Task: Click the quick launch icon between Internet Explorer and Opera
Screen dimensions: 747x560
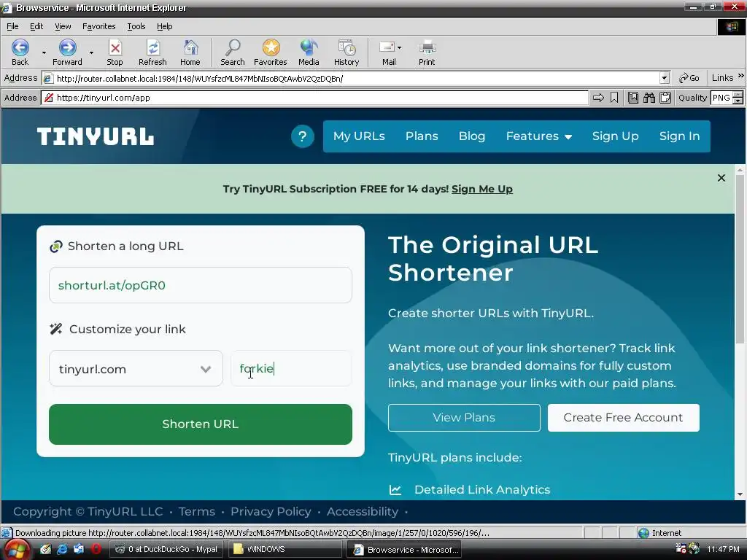Action: [79, 549]
